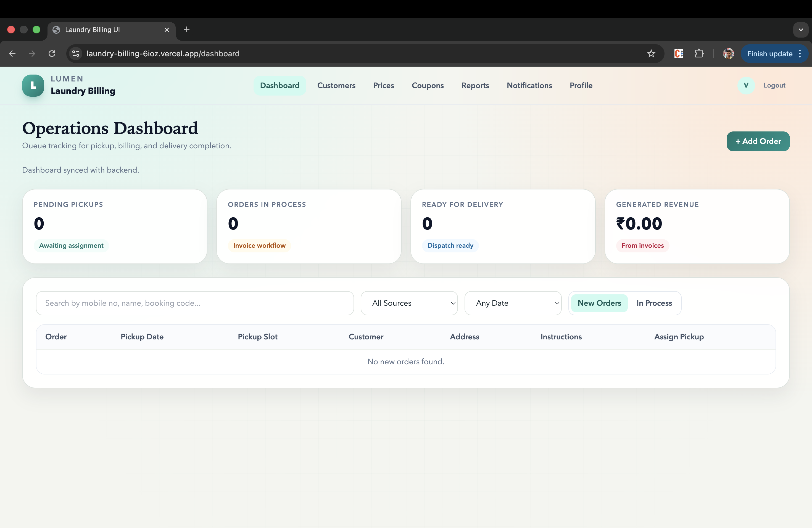Log out via Logout link
This screenshot has height=528, width=812.
[774, 85]
